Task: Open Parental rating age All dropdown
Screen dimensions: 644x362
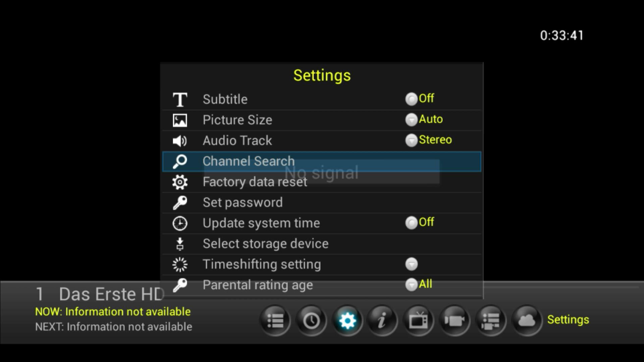Action: tap(419, 284)
